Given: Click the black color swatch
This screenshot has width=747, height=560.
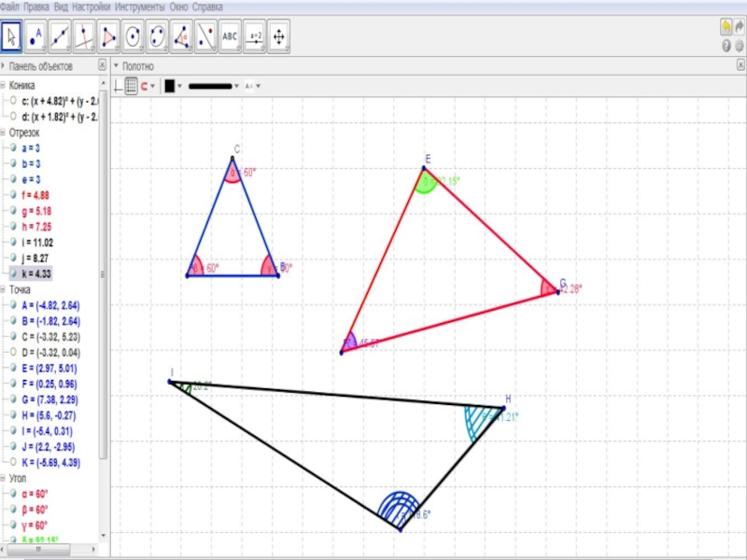Looking at the screenshot, I should click(169, 86).
